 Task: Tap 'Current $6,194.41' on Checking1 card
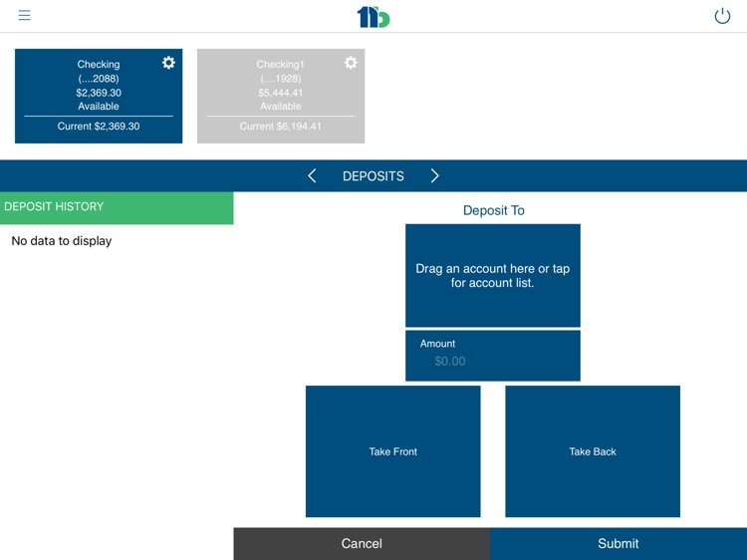pyautogui.click(x=281, y=127)
